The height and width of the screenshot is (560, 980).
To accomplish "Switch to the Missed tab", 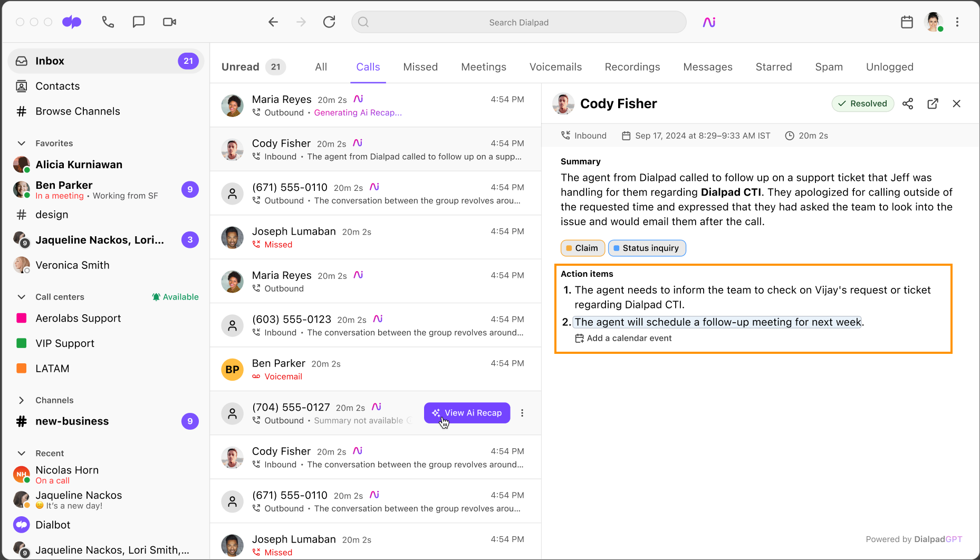I will pyautogui.click(x=420, y=67).
